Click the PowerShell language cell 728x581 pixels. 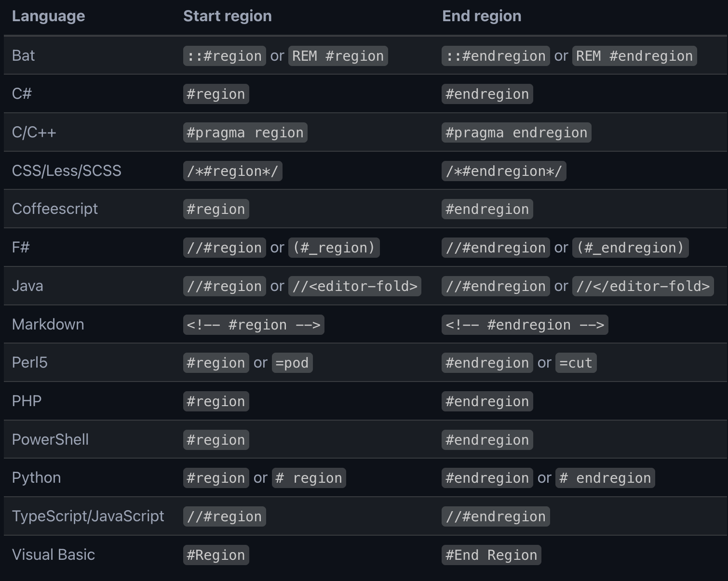[50, 439]
